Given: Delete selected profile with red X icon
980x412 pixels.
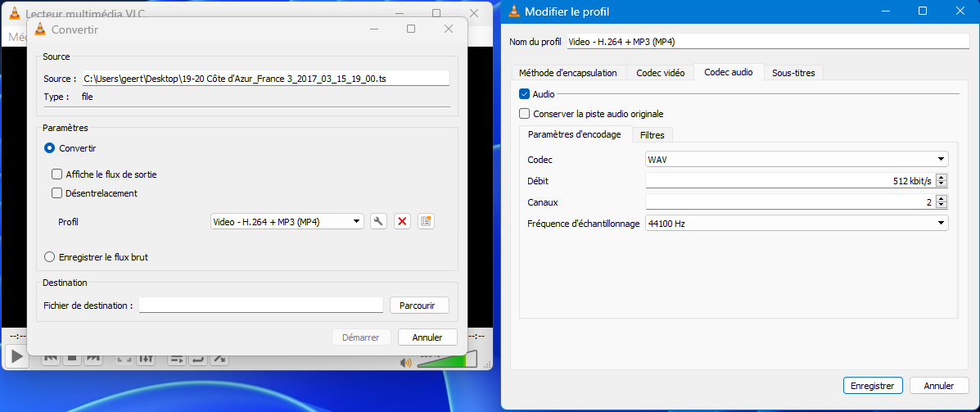Looking at the screenshot, I should point(402,221).
